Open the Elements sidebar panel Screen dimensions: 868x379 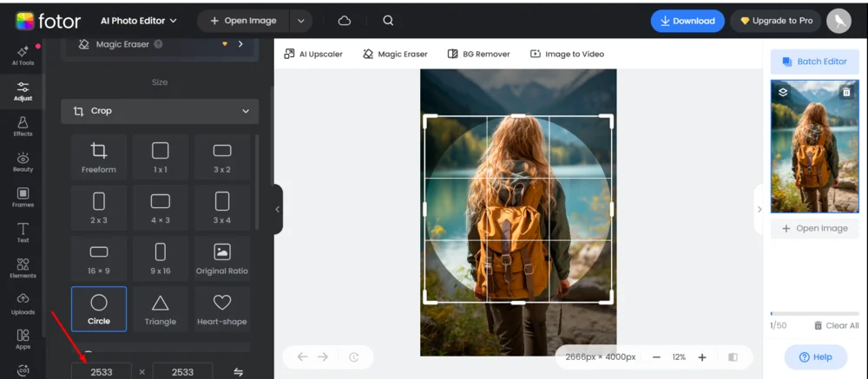click(23, 268)
